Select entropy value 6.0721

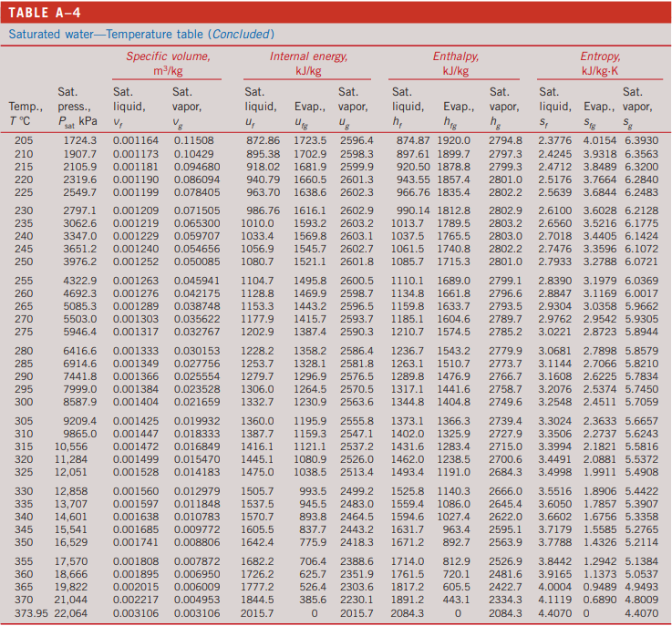(642, 262)
